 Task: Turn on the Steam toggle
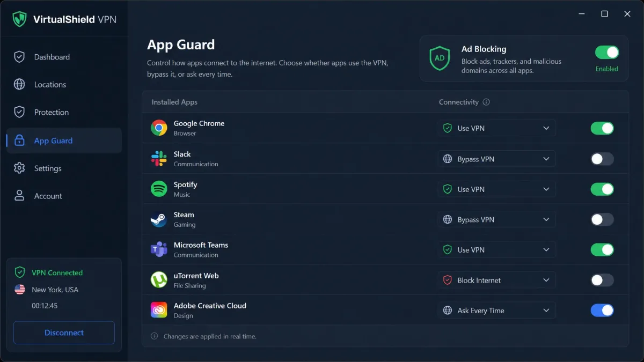[x=602, y=219]
